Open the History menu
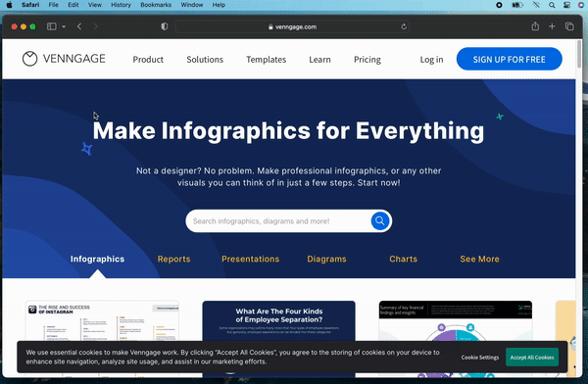This screenshot has width=588, height=384. (x=121, y=5)
